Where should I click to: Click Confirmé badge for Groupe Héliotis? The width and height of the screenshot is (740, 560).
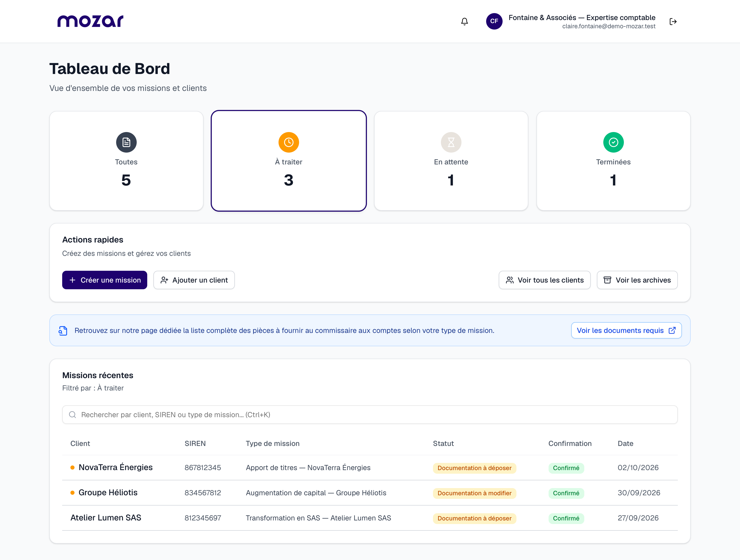[566, 493]
